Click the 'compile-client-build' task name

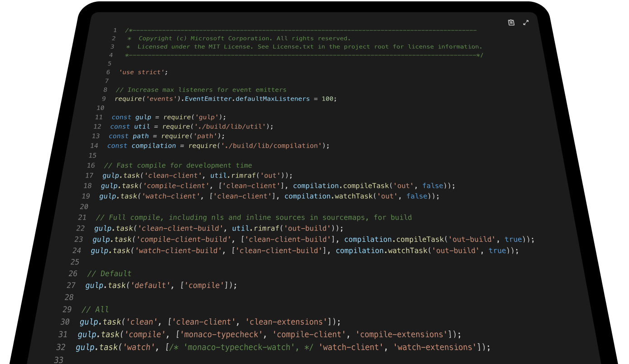click(185, 239)
